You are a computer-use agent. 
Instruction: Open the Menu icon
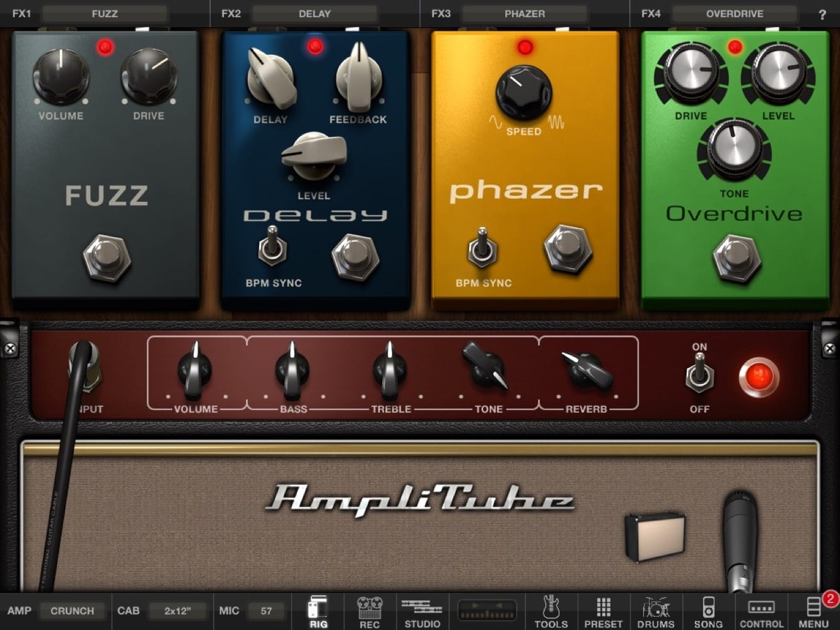pyautogui.click(x=814, y=612)
